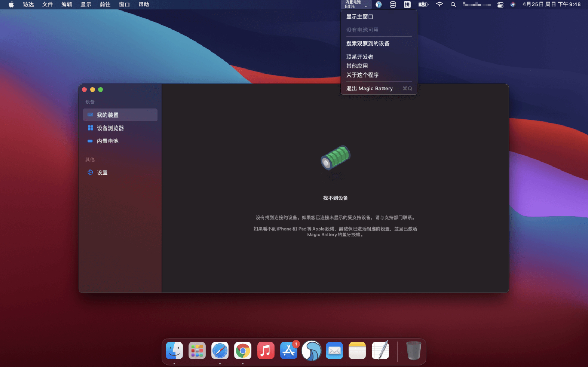Choose 显示主窗口 from the dropdown menu
Screen dimensions: 588x367
[x=360, y=17]
